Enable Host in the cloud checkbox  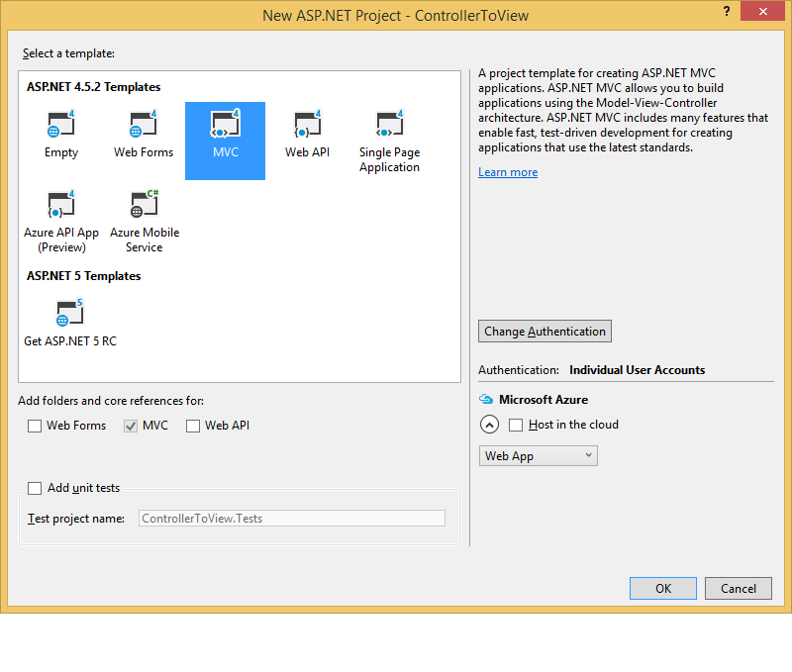coord(516,426)
